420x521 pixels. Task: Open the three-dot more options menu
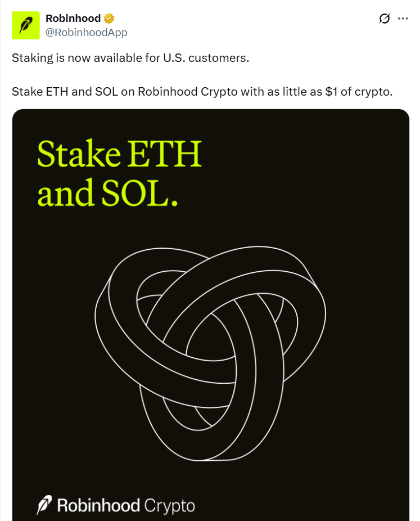(403, 19)
